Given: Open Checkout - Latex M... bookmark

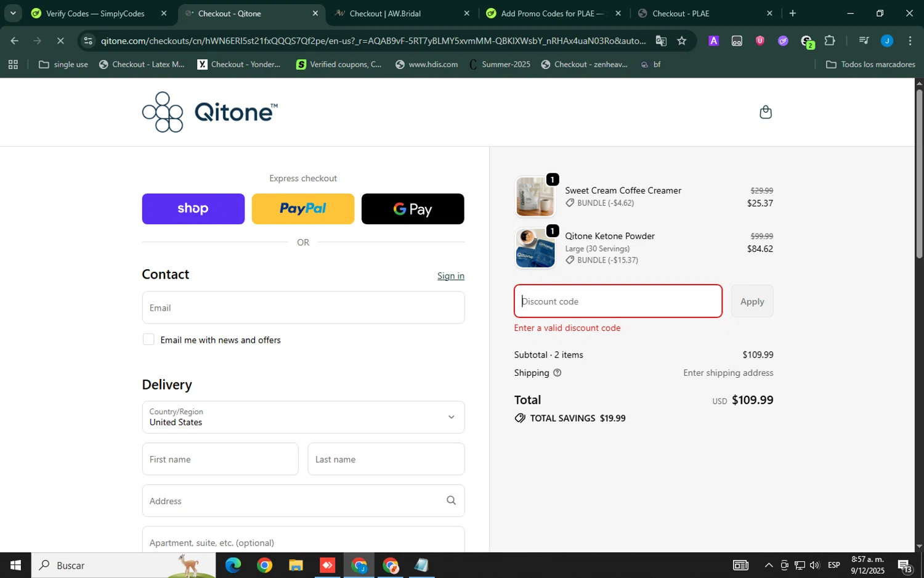Looking at the screenshot, I should [x=142, y=64].
